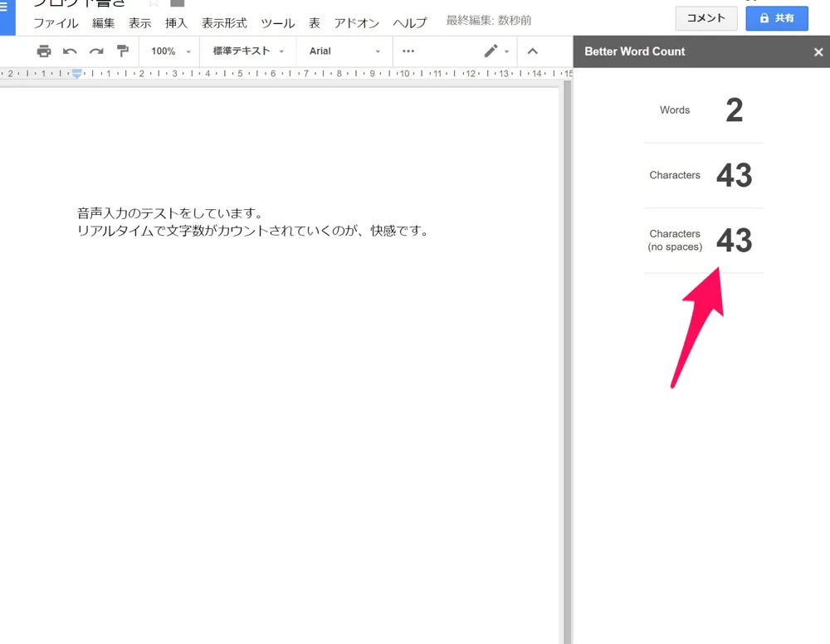This screenshot has height=644, width=830.
Task: Click the Better Word Count title
Action: pos(635,51)
